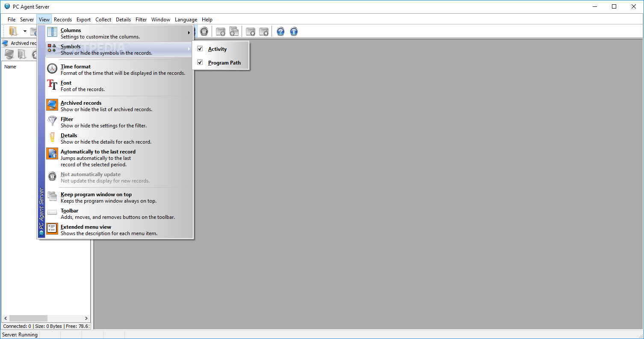Click the 'Server: Running' status bar text
The image size is (644, 339).
(x=20, y=335)
